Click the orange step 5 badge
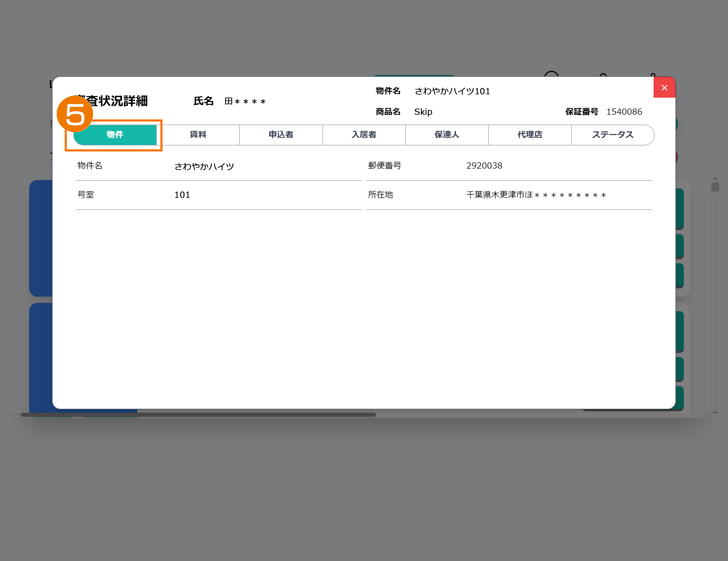The width and height of the screenshot is (728, 561). tap(75, 114)
